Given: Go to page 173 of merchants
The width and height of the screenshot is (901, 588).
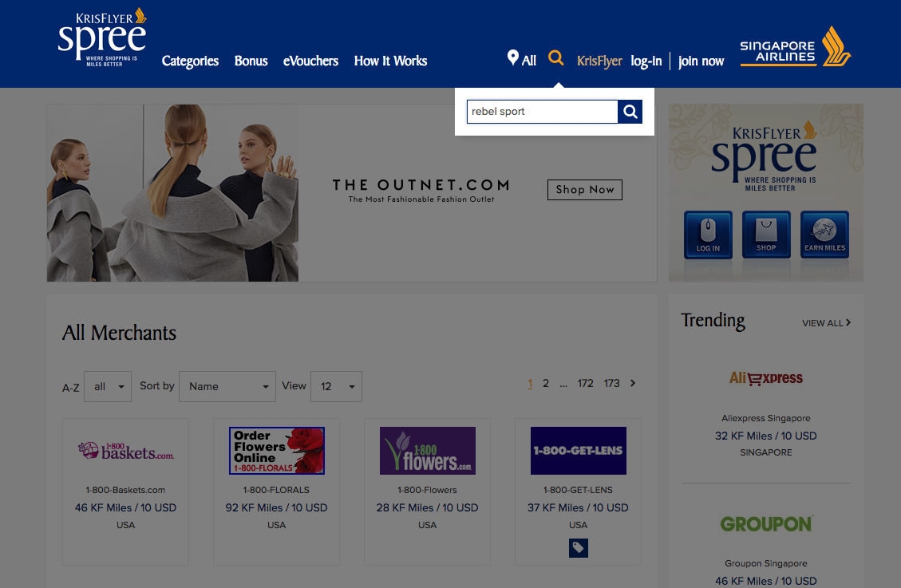Looking at the screenshot, I should pyautogui.click(x=611, y=383).
